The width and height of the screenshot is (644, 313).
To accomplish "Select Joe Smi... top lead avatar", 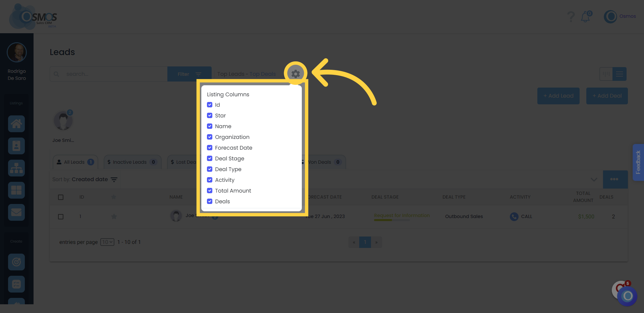I will 63,121.
